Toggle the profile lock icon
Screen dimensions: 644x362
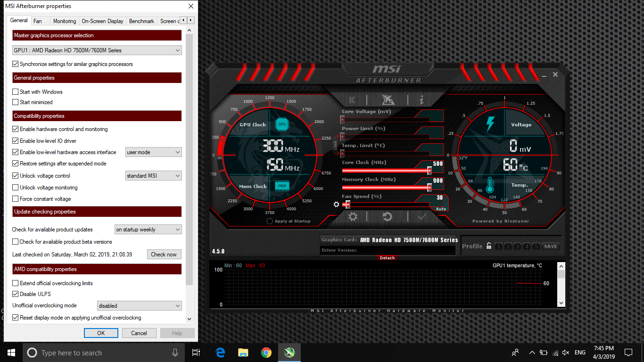coord(489,246)
